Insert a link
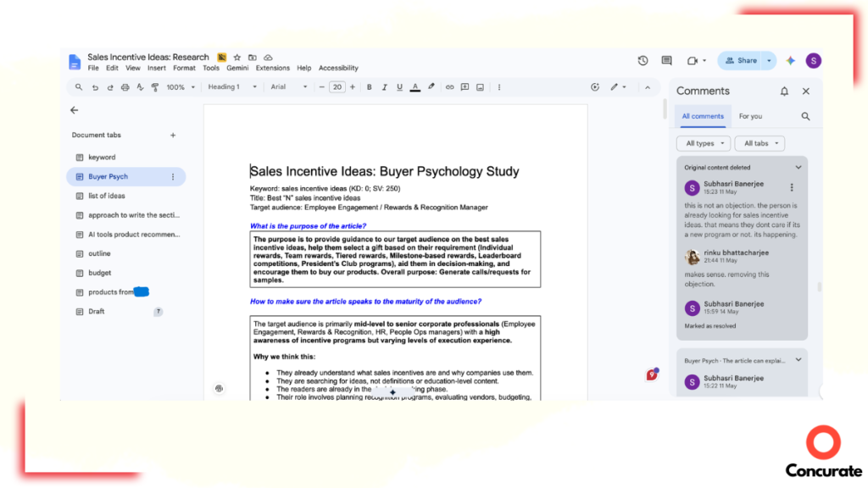Image resolution: width=868 pixels, height=488 pixels. pyautogui.click(x=449, y=87)
